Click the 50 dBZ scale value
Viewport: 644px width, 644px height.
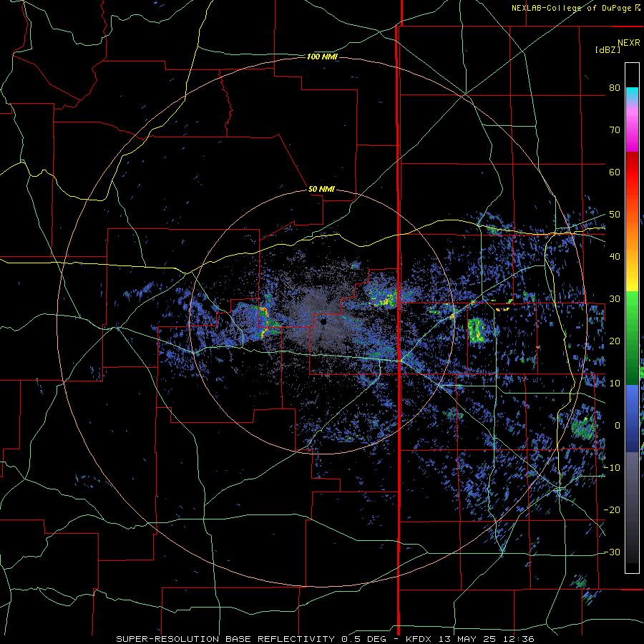[615, 215]
